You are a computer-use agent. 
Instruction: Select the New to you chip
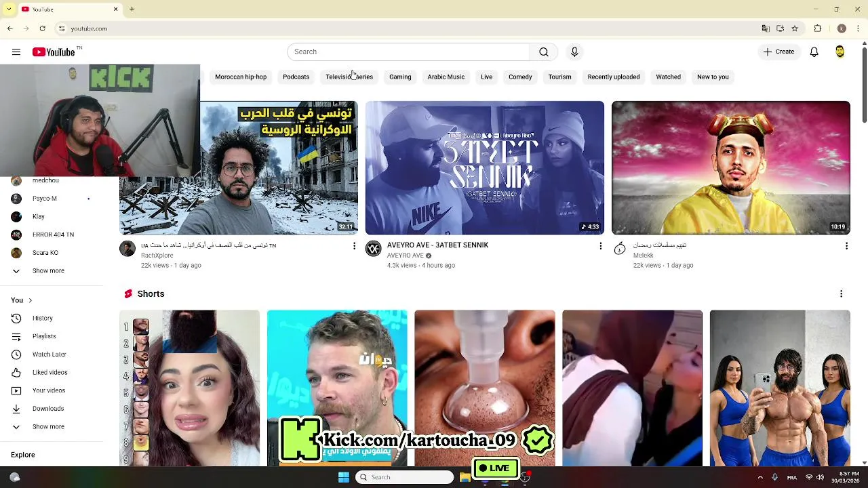713,77
